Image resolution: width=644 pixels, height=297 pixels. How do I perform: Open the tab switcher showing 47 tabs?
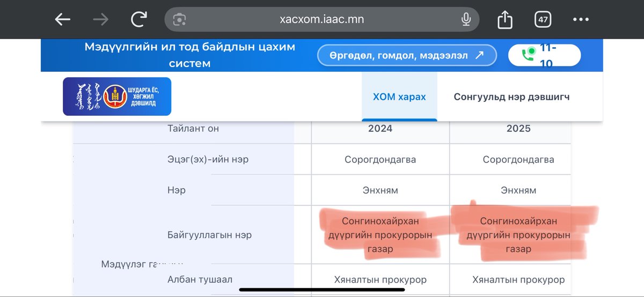(543, 20)
